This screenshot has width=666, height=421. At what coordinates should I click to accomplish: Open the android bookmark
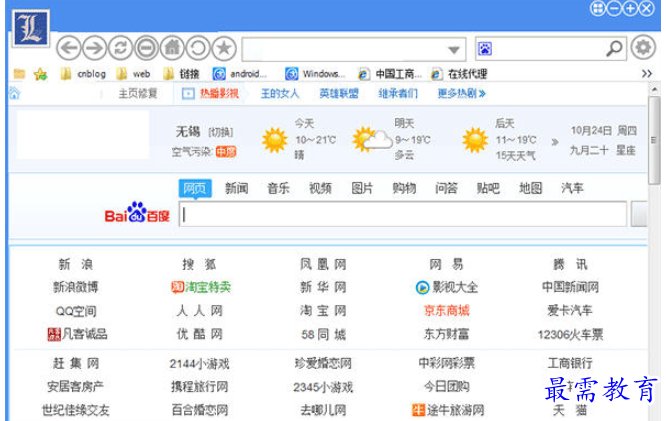240,74
